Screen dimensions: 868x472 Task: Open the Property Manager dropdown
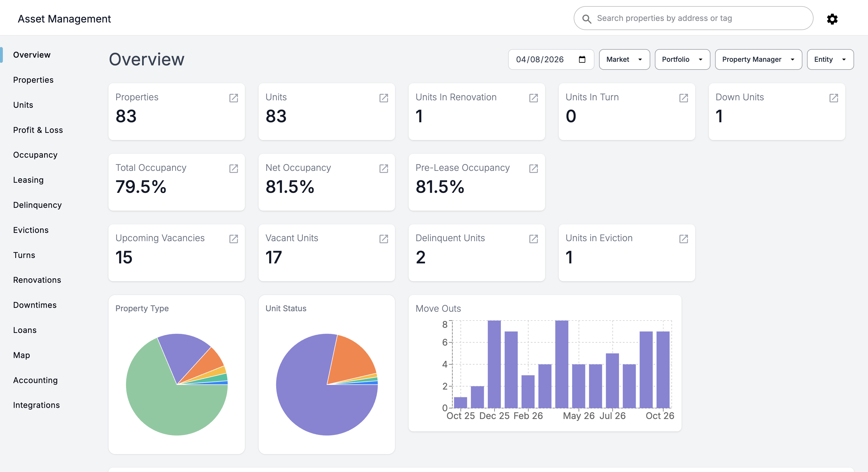coord(758,59)
